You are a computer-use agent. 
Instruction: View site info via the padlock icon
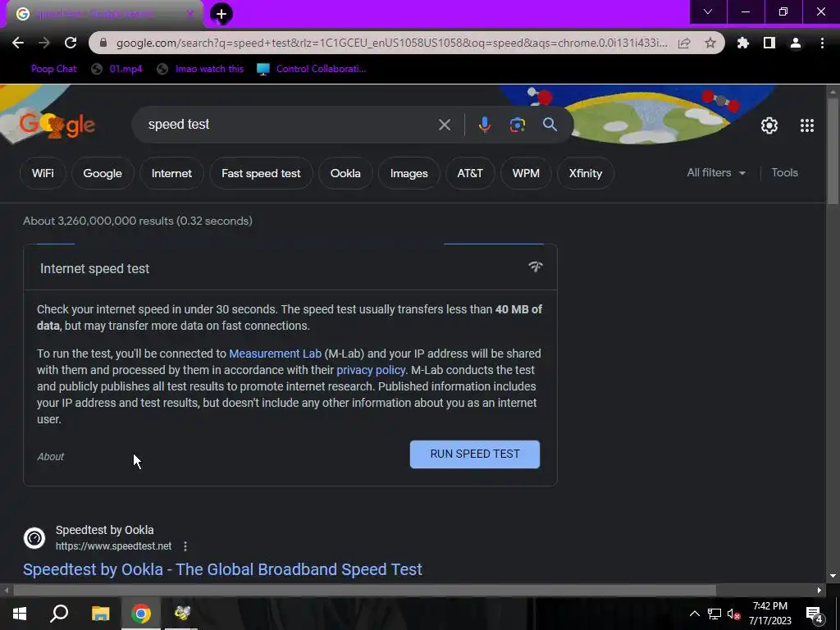(103, 43)
